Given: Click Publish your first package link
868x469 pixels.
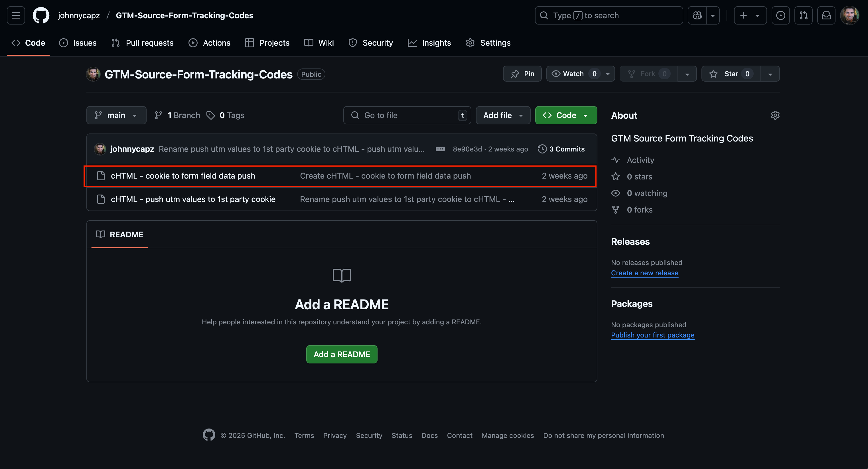Looking at the screenshot, I should pos(653,335).
